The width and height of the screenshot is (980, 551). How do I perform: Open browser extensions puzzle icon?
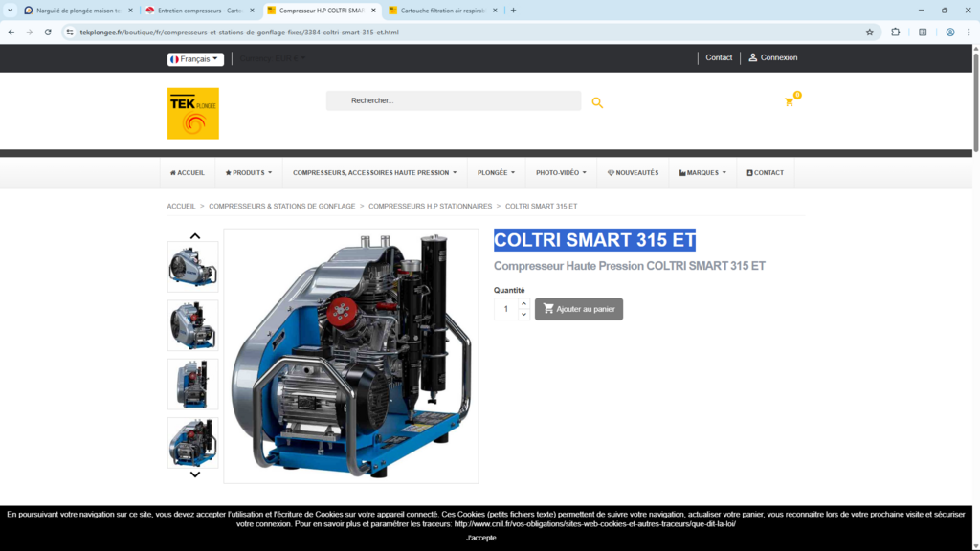point(895,32)
